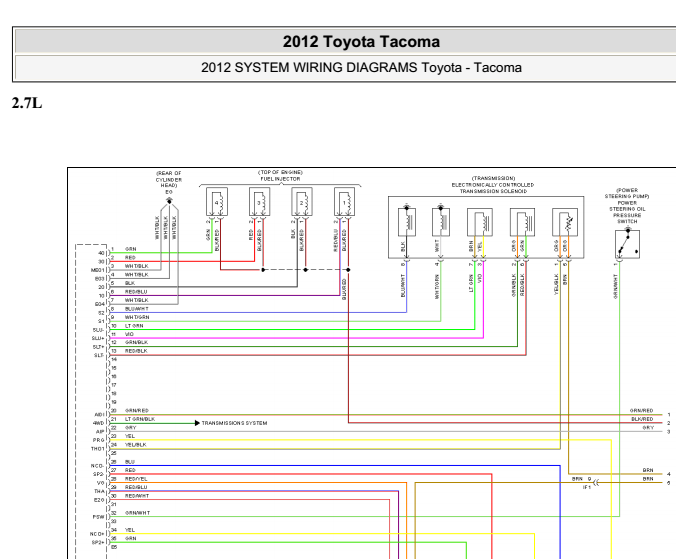The image size is (676, 559).
Task: Click "ELECTRONICALLY CONTROLLED TRANSMISSION SOLENOID" label
Action: pos(493,188)
